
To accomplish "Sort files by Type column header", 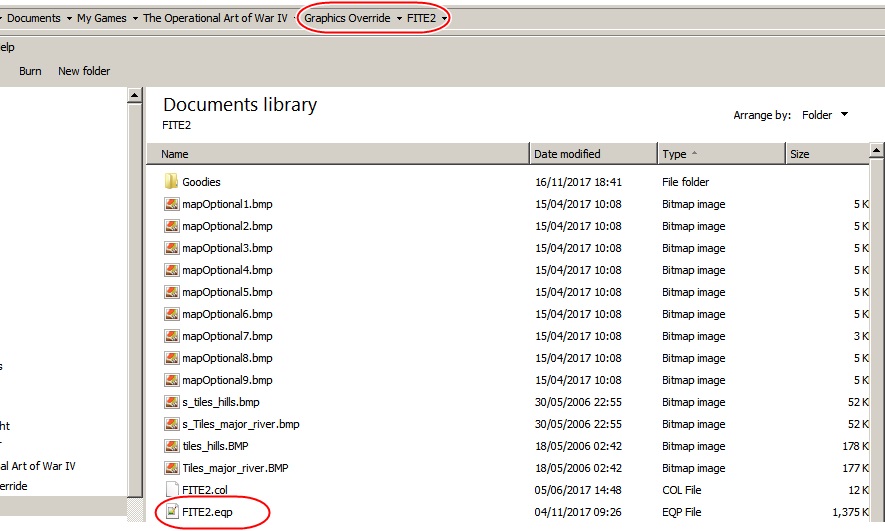I will [x=721, y=153].
